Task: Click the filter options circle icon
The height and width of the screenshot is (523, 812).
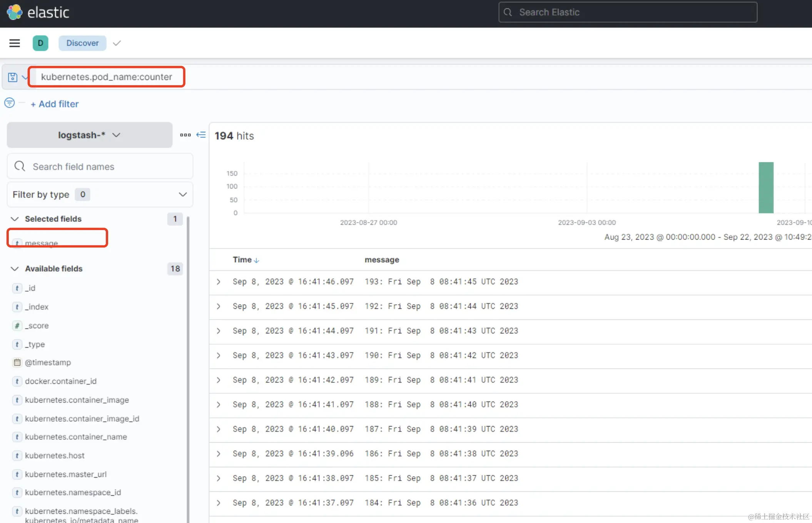Action: (x=10, y=103)
